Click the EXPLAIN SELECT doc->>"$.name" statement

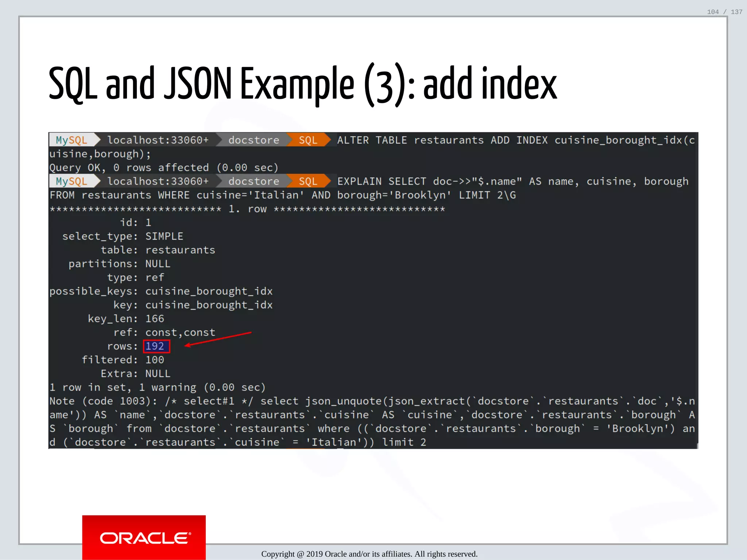pos(512,181)
